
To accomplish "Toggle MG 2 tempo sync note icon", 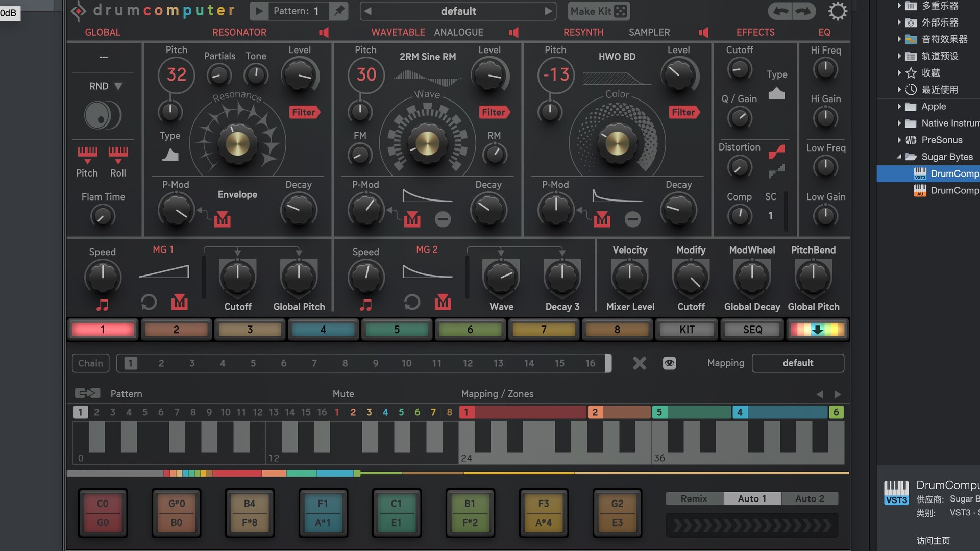I will 366,305.
